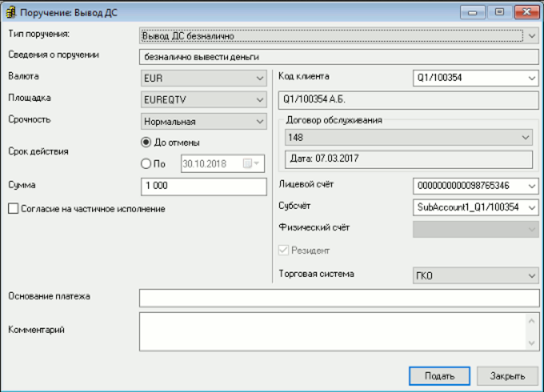
Task: Click the "Основание платежа" text field
Action: click(339, 298)
